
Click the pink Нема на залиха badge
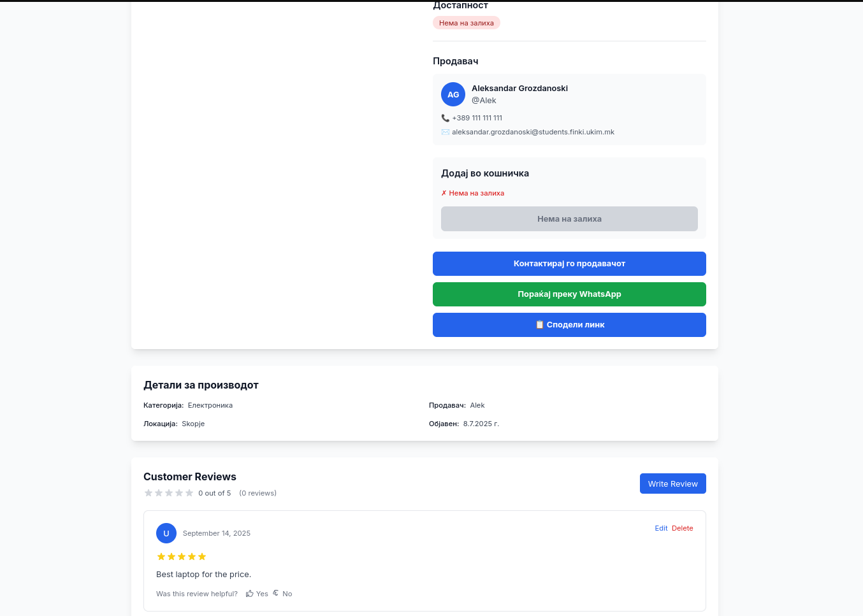point(467,23)
